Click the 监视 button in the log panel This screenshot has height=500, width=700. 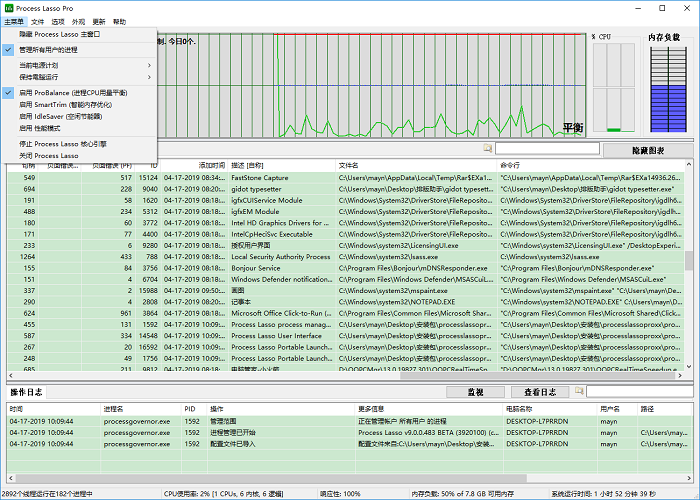coord(475,392)
